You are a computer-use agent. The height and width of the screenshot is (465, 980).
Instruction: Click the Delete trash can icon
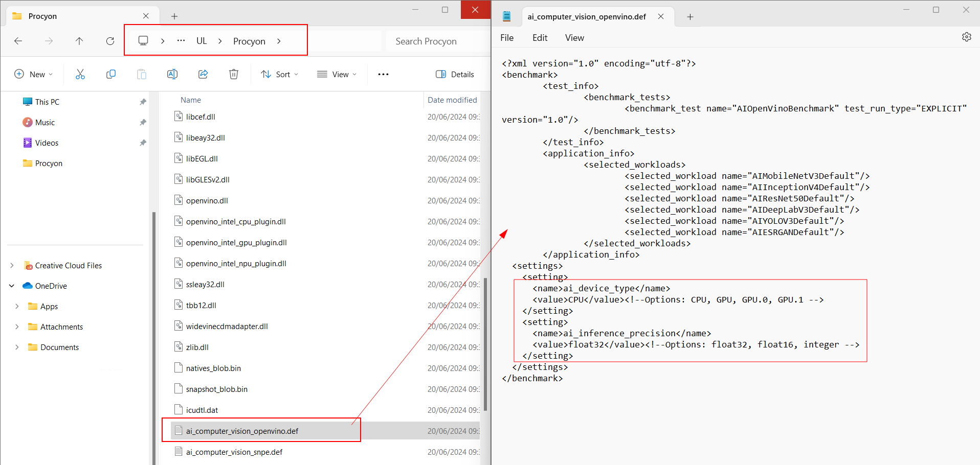coord(234,74)
